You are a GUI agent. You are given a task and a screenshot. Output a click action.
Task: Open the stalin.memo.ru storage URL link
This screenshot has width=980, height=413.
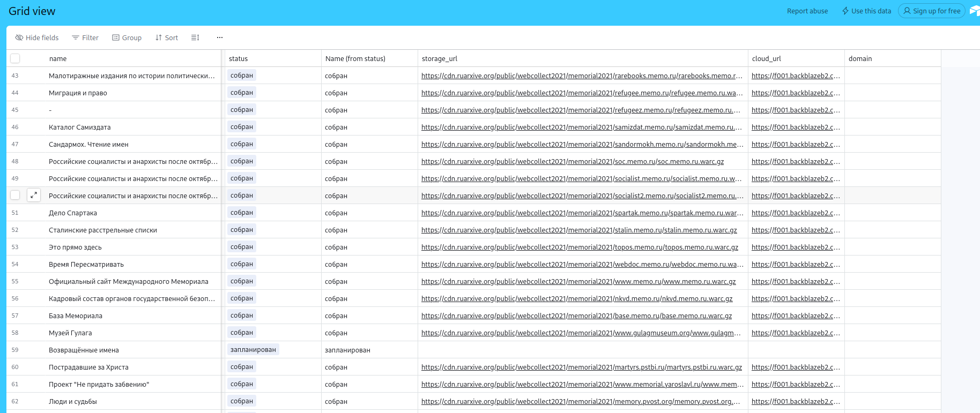click(x=579, y=230)
